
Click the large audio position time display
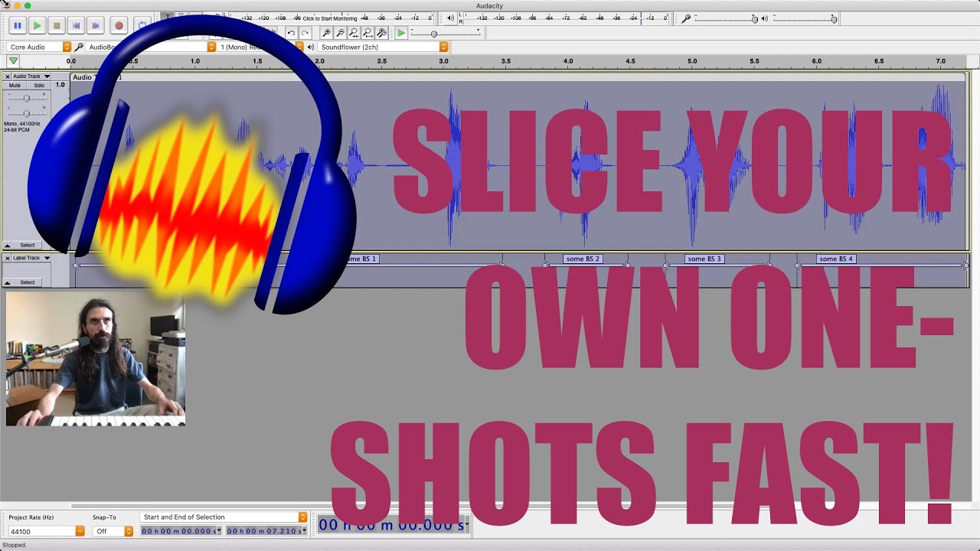click(x=391, y=525)
